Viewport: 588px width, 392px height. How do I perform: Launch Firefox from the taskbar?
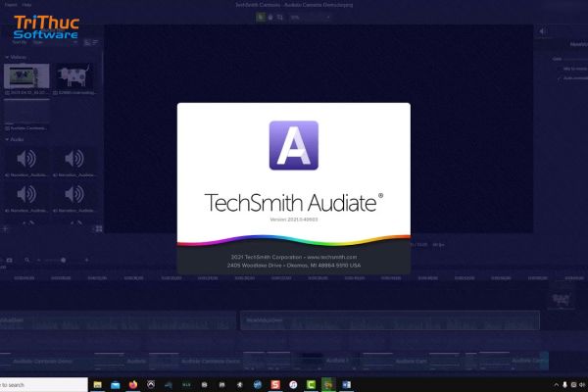(132, 385)
